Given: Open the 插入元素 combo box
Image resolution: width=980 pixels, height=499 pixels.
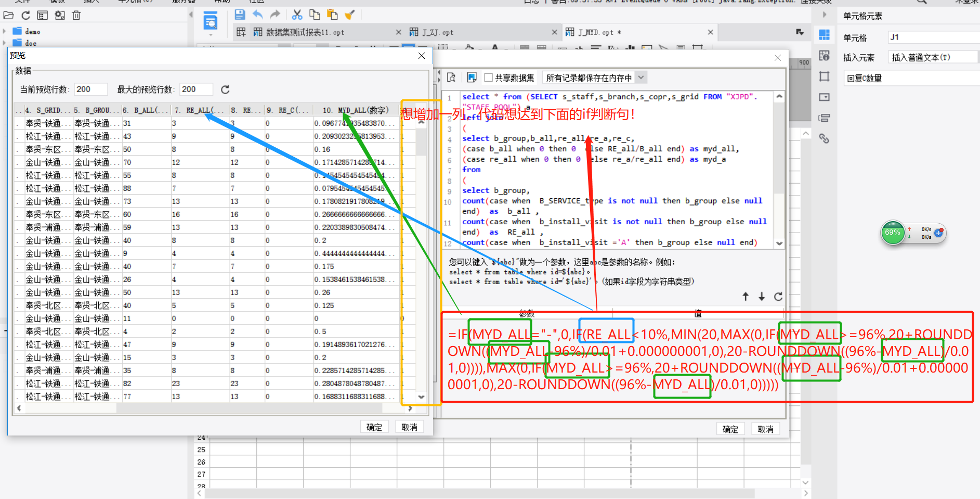Looking at the screenshot, I should click(x=934, y=57).
